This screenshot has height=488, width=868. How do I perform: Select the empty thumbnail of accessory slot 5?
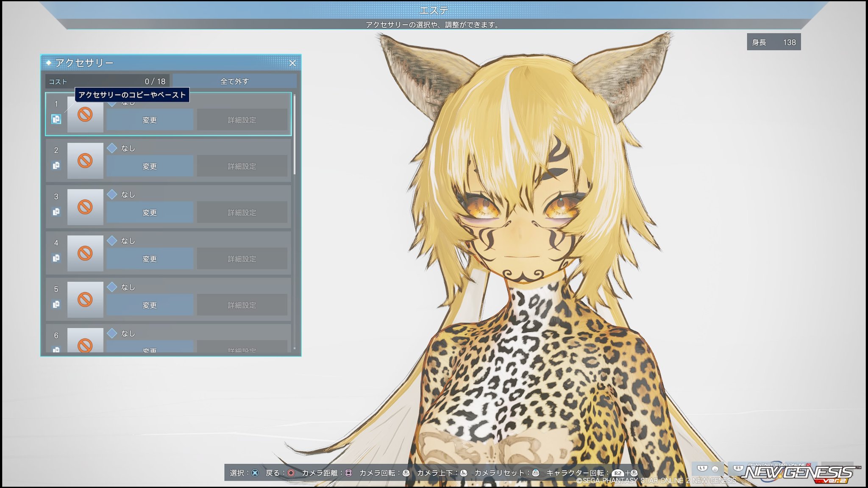coord(85,299)
